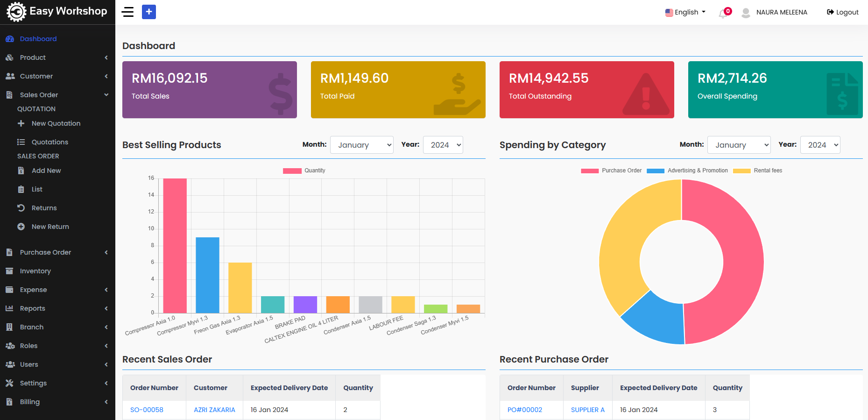
Task: Toggle Rental fees legend item
Action: click(x=757, y=171)
